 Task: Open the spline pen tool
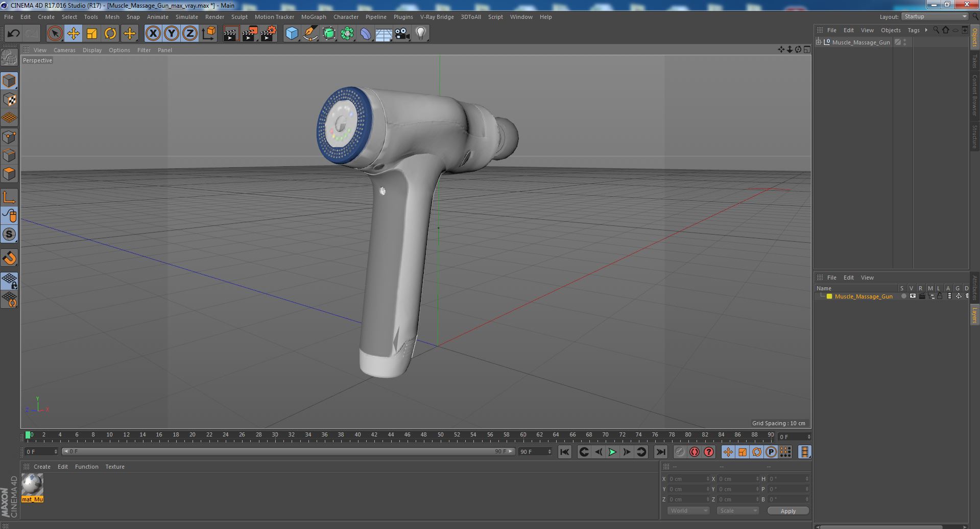coord(310,34)
